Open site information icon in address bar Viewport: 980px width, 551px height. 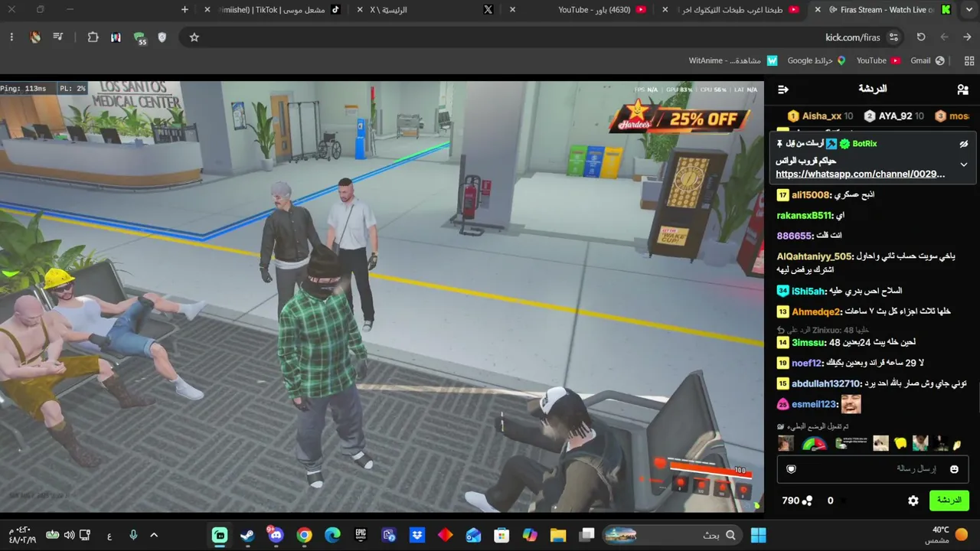[x=893, y=37]
